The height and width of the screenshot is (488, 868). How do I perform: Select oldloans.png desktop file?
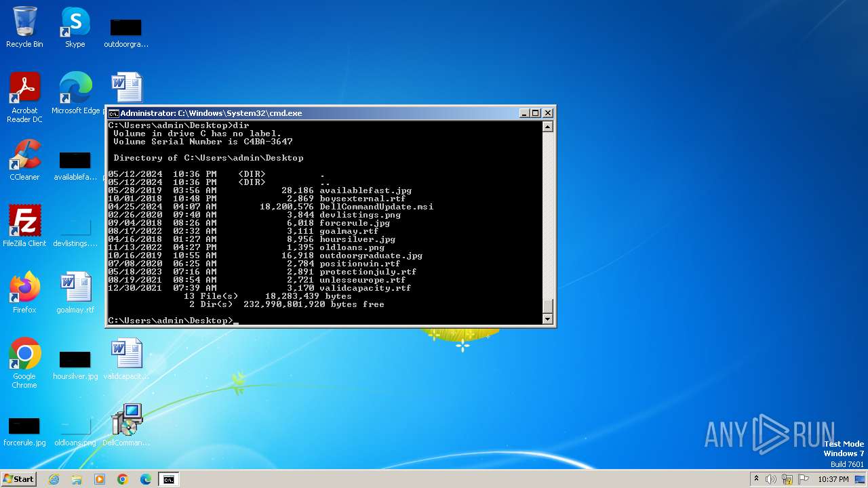coord(75,431)
